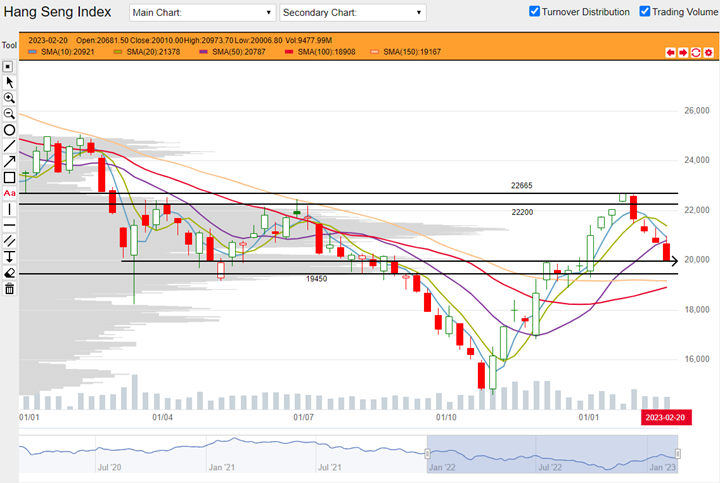Activate the zoom in magnifier tool
Screen dimensions: 720x483
pyautogui.click(x=9, y=98)
